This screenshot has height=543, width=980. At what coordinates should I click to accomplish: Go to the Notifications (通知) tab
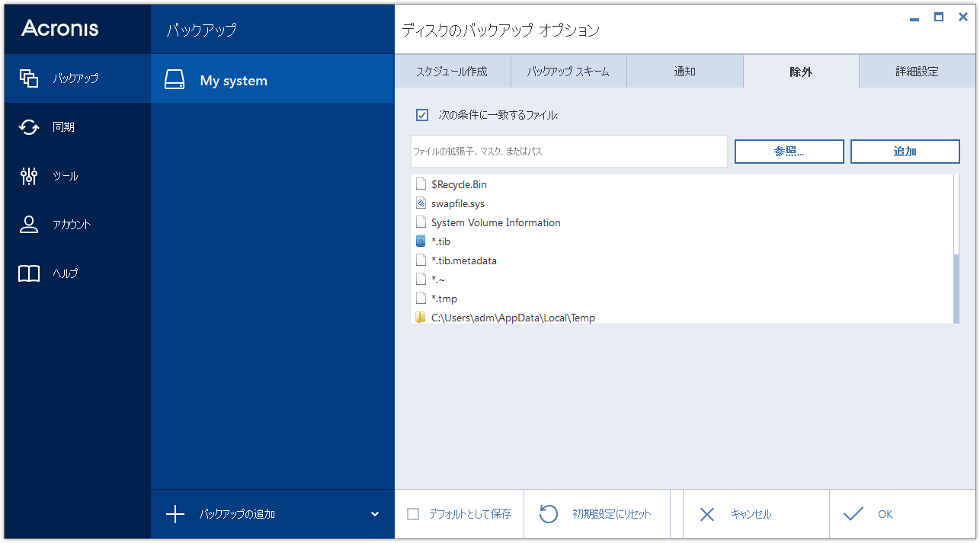pos(684,72)
